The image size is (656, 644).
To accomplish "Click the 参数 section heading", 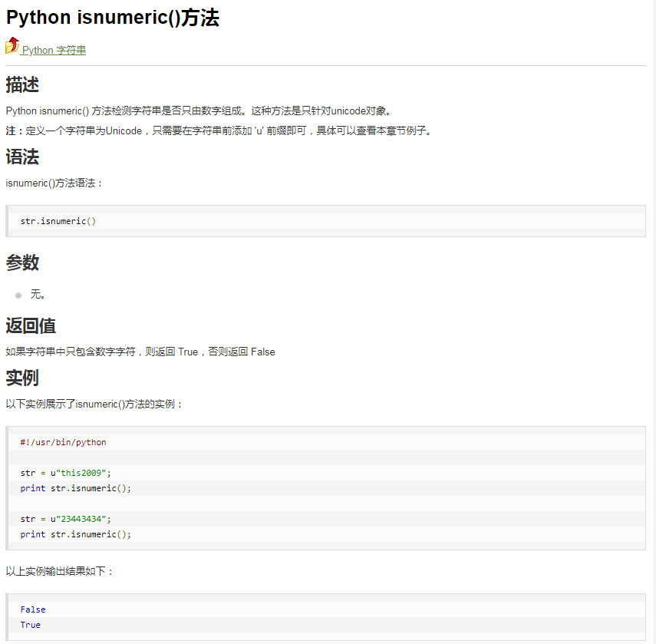I will 22,263.
